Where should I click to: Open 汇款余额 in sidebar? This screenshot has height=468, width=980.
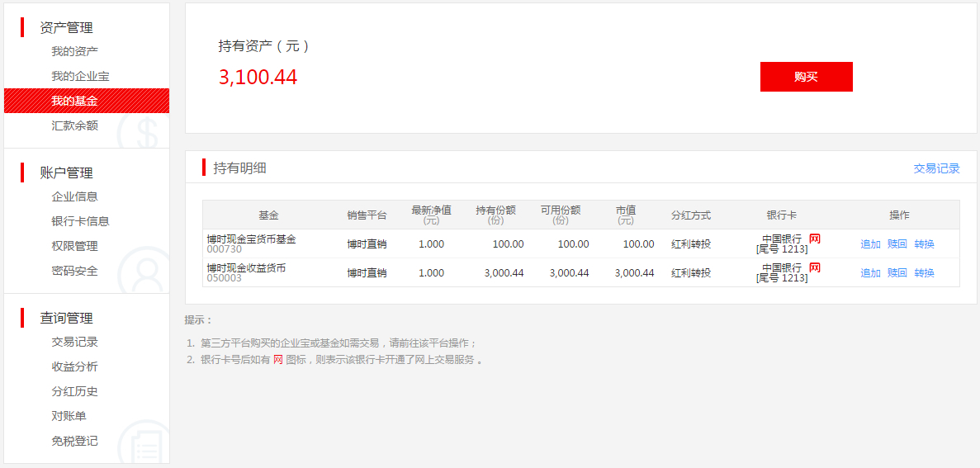(74, 125)
